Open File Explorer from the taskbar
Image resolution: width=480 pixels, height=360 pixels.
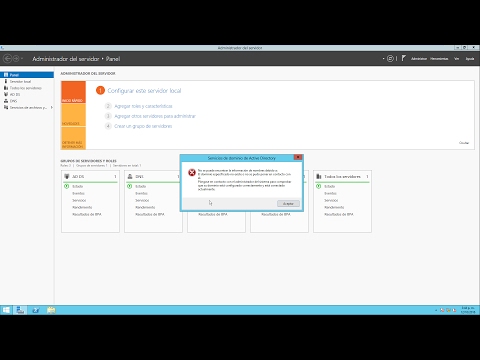[51, 310]
